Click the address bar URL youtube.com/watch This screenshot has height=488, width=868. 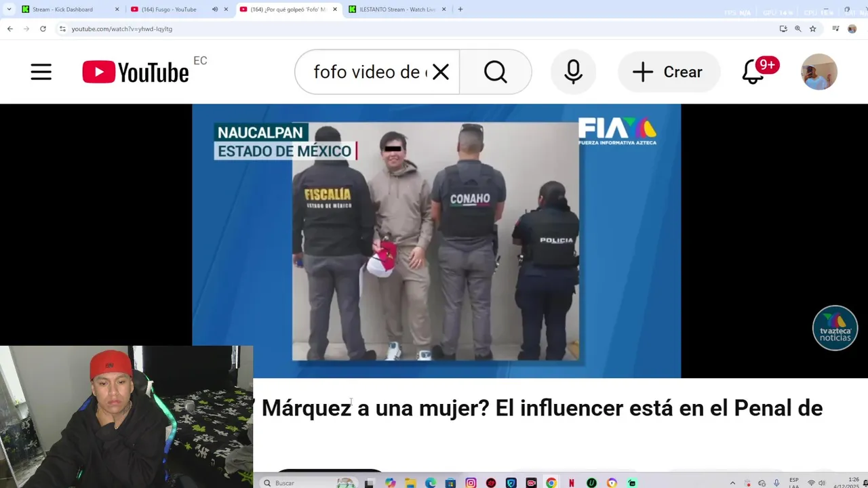point(122,29)
